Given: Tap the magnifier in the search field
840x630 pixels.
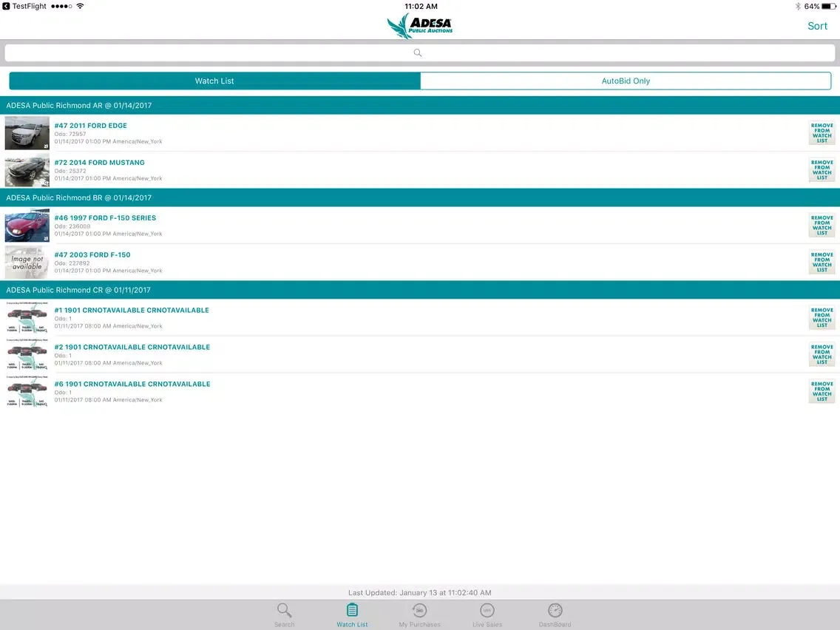Looking at the screenshot, I should 418,52.
